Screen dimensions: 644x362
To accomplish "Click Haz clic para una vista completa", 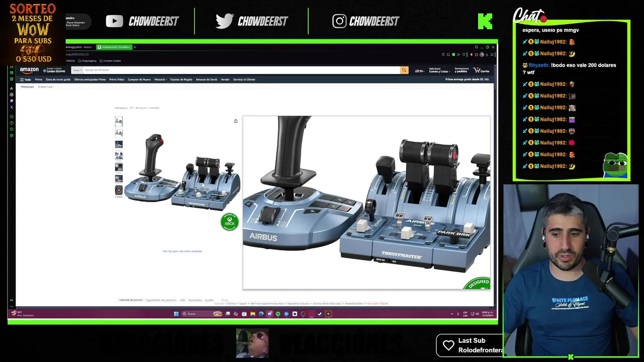I will pos(182,251).
